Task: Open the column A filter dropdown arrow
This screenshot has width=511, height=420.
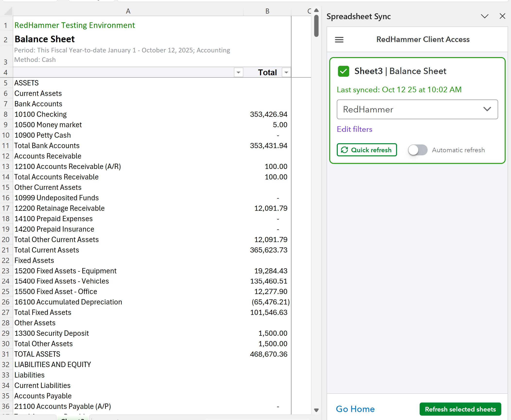Action: point(238,72)
